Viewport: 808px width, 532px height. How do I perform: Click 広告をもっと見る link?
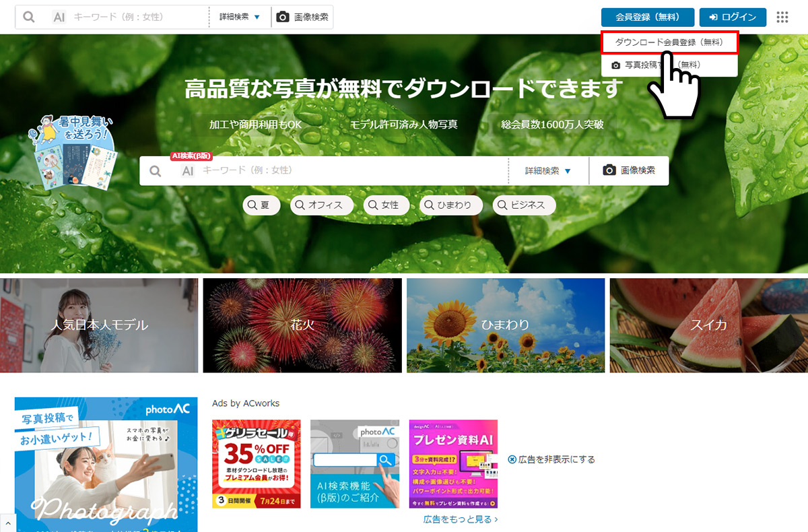461,519
